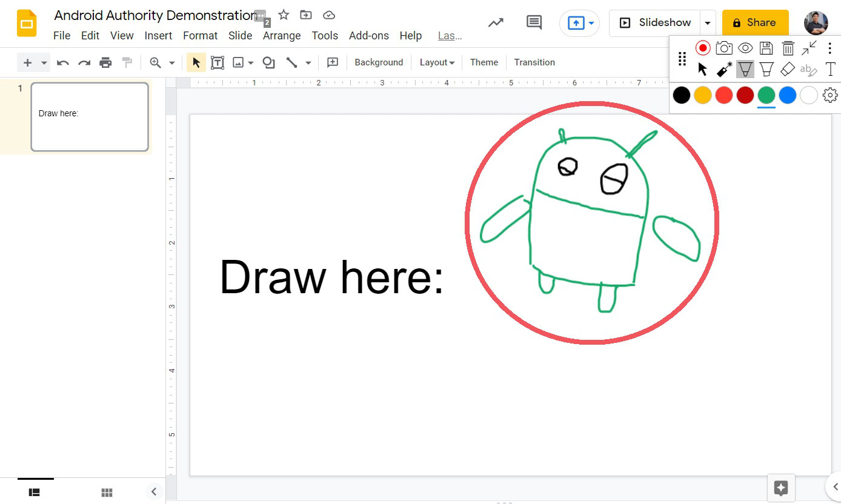The height and width of the screenshot is (504, 841).
Task: Take a screenshot with the camera icon
Action: [724, 48]
